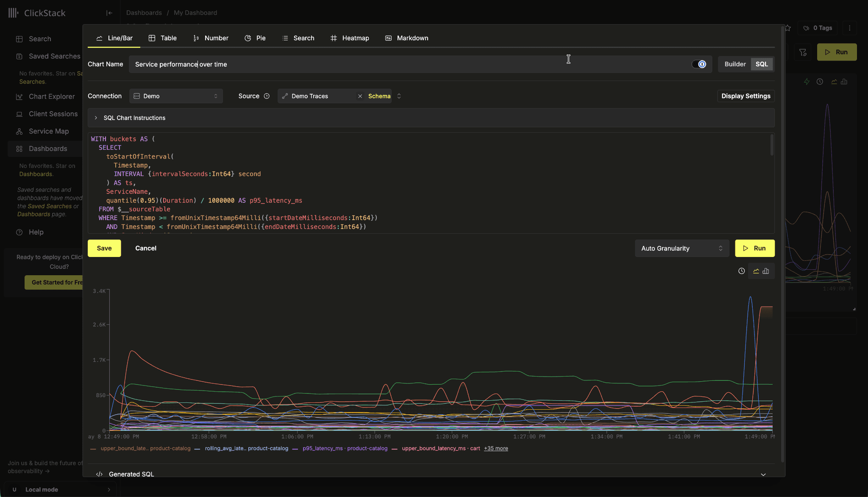The image size is (868, 497).
Task: Select the Number chart tab
Action: [210, 38]
